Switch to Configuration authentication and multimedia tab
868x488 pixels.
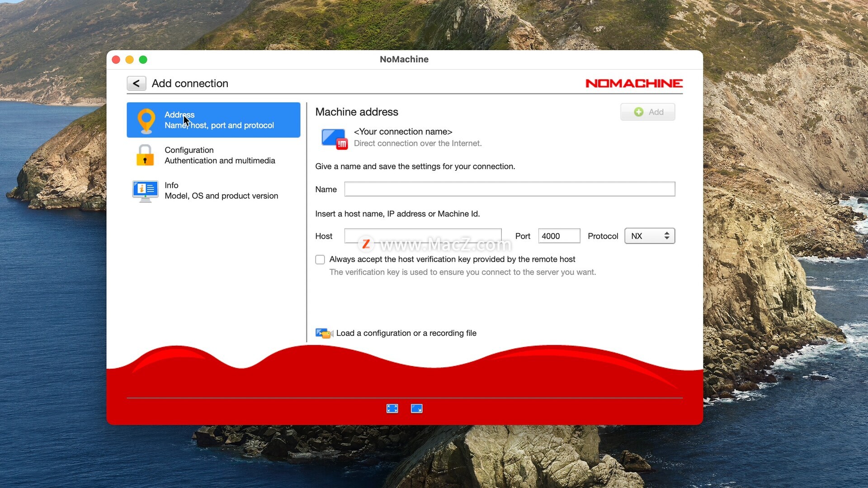220,155
